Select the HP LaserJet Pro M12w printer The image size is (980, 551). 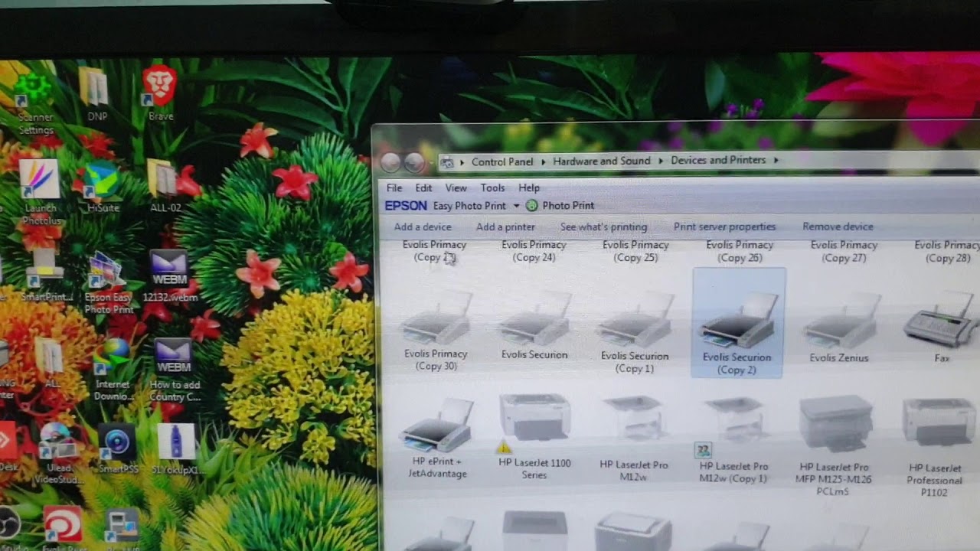coord(634,439)
